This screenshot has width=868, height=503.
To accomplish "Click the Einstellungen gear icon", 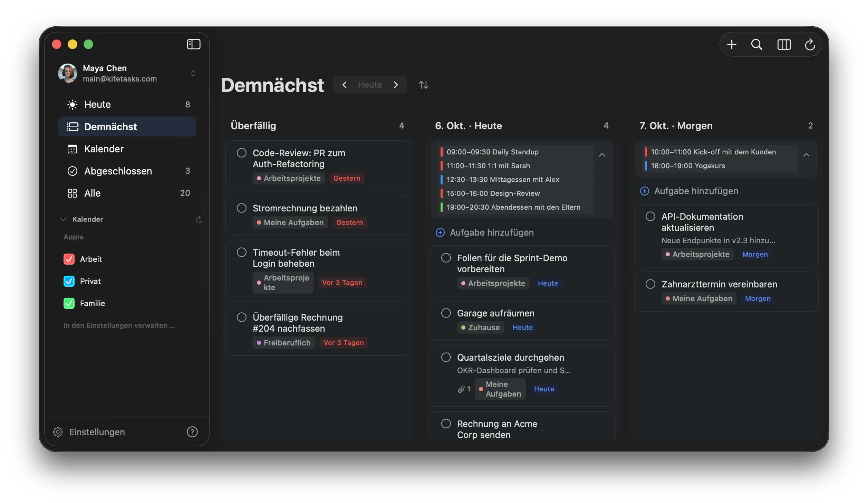I will pos(58,432).
